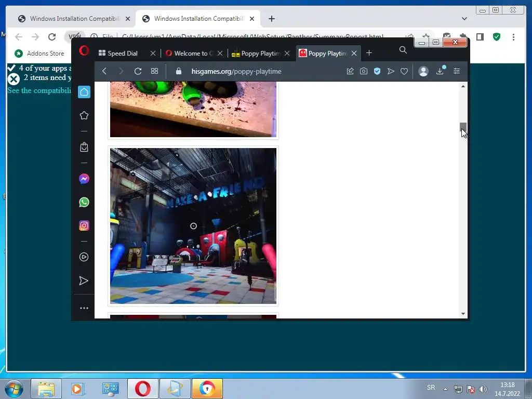Viewport: 532px width, 399px height.
Task: Click the Opera page scrollbar thumb
Action: [463, 127]
